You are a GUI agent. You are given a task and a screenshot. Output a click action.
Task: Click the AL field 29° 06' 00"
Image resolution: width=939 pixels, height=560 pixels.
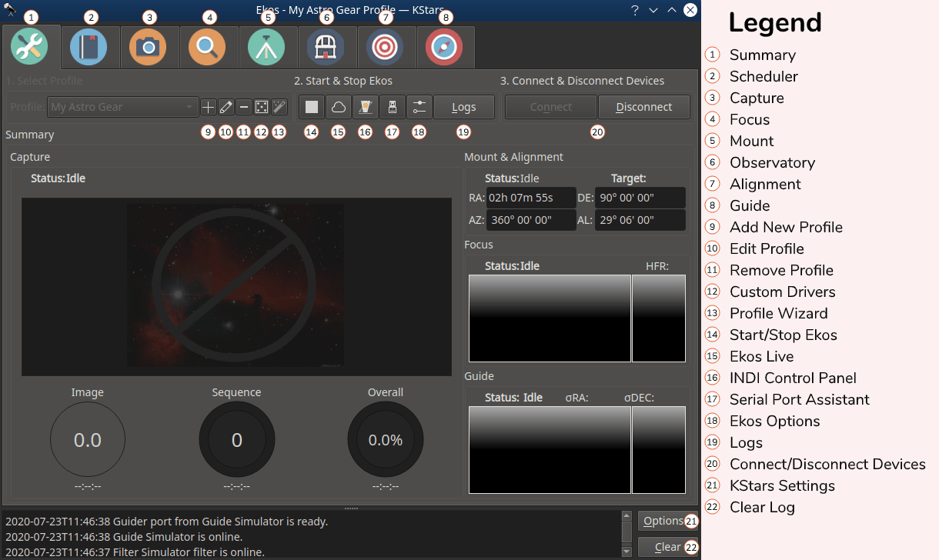pyautogui.click(x=640, y=220)
